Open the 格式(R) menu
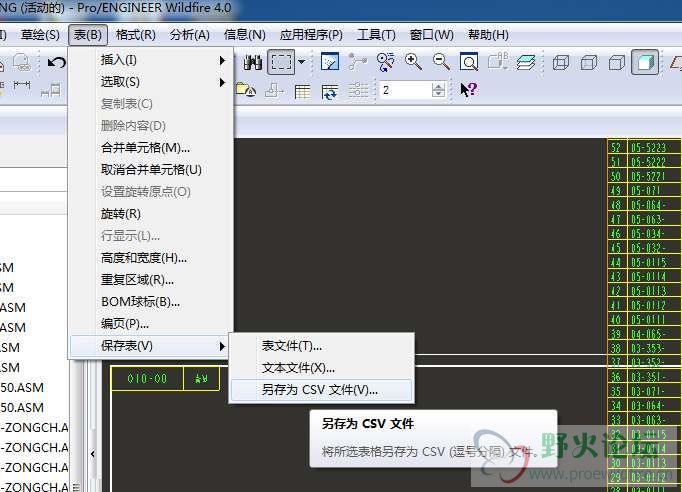This screenshot has width=682, height=492. pos(136,35)
